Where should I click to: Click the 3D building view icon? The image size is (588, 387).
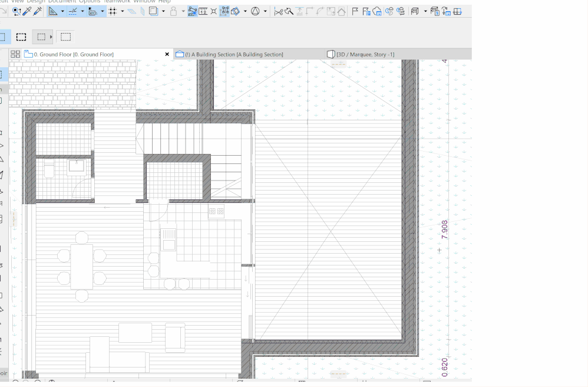coord(415,12)
